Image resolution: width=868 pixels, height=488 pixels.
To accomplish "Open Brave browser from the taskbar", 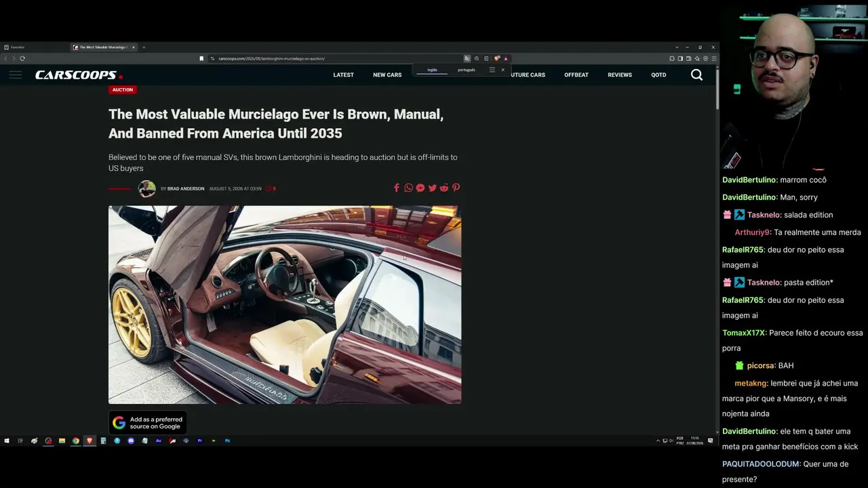I will pos(90,441).
